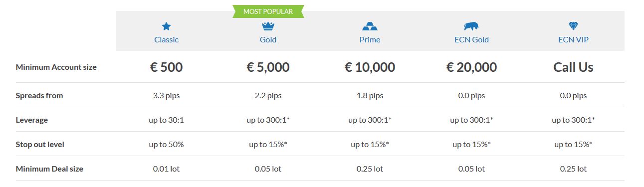Select the € 500 minimum account size
This screenshot has width=644, height=187.
pos(167,67)
